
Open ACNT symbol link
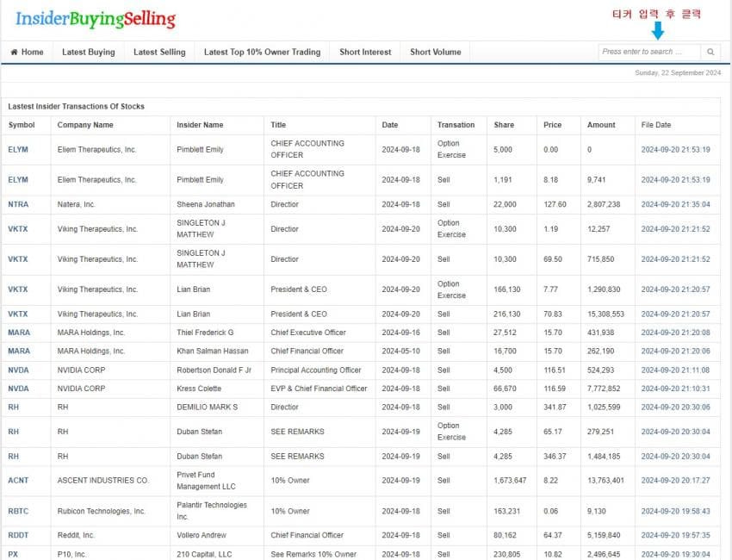point(18,480)
